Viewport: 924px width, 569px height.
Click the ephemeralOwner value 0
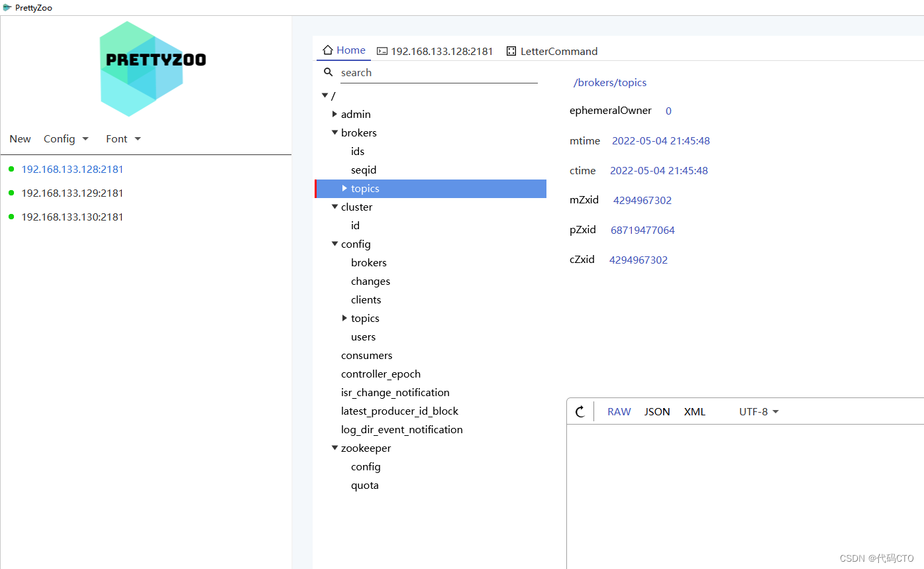pyautogui.click(x=668, y=111)
